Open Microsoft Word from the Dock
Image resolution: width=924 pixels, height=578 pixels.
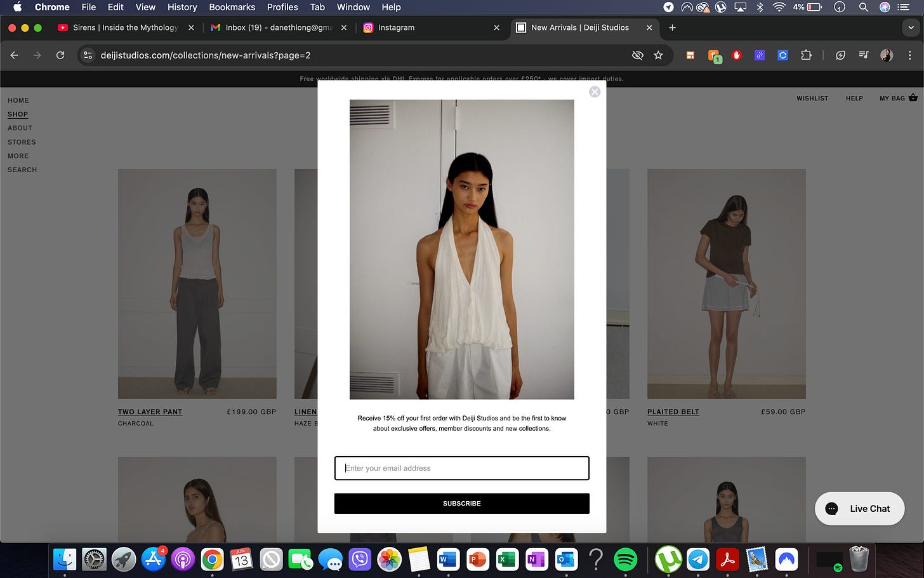point(448,560)
